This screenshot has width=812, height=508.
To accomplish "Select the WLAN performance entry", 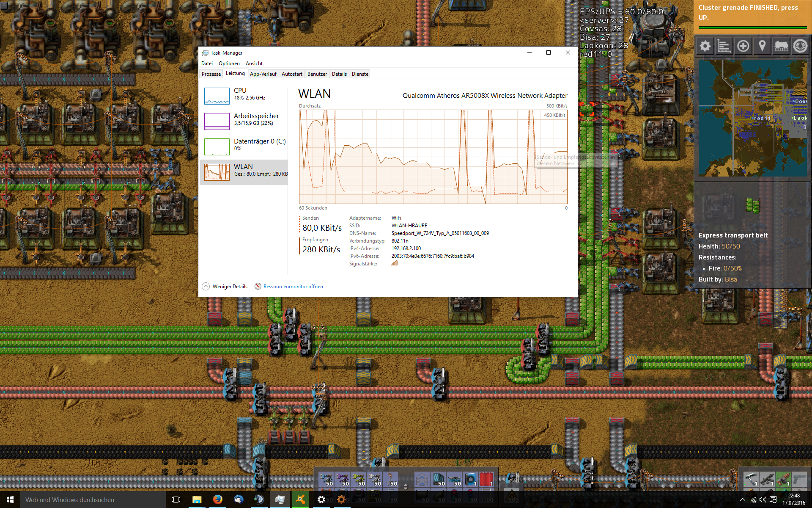I will pos(244,172).
